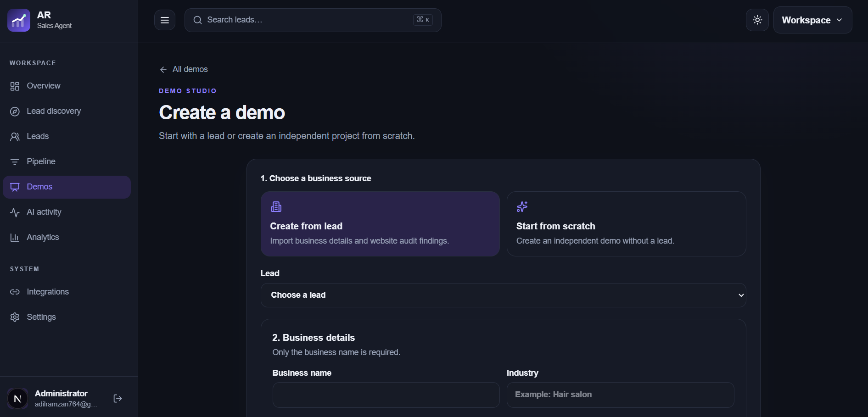
Task: Open Settings under System
Action: tap(67, 317)
